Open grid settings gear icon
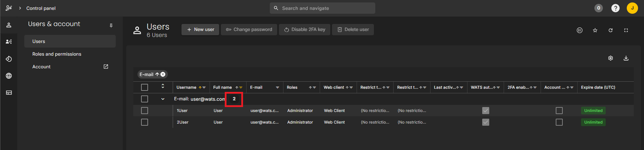This screenshot has width=644, height=150. click(x=611, y=58)
